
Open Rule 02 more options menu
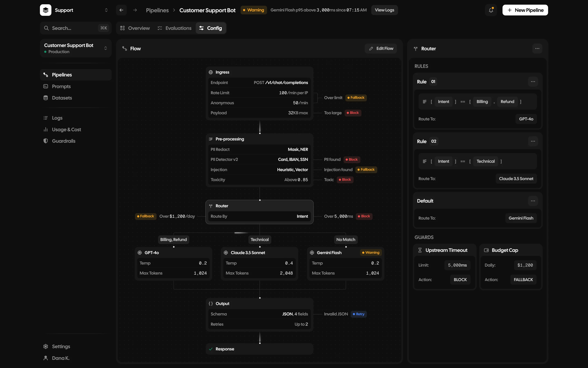[x=533, y=141]
